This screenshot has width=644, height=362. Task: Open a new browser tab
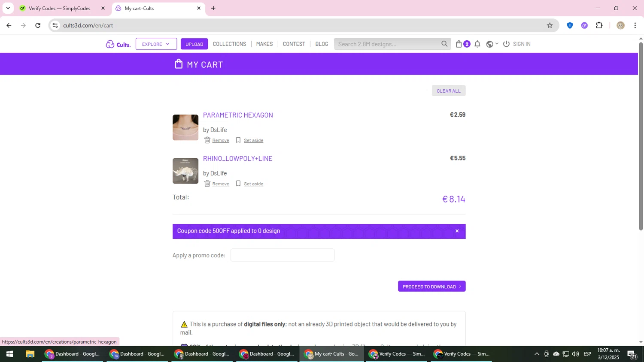(x=213, y=8)
